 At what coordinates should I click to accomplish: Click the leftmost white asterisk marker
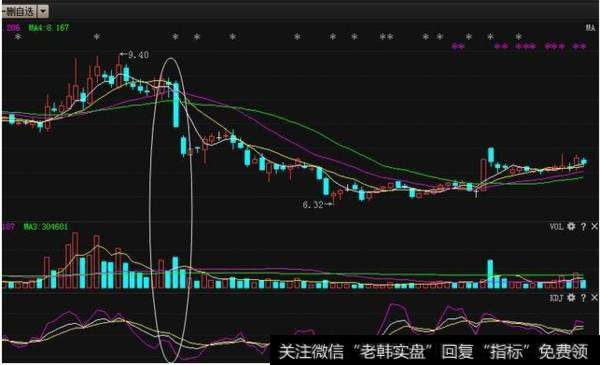18,37
